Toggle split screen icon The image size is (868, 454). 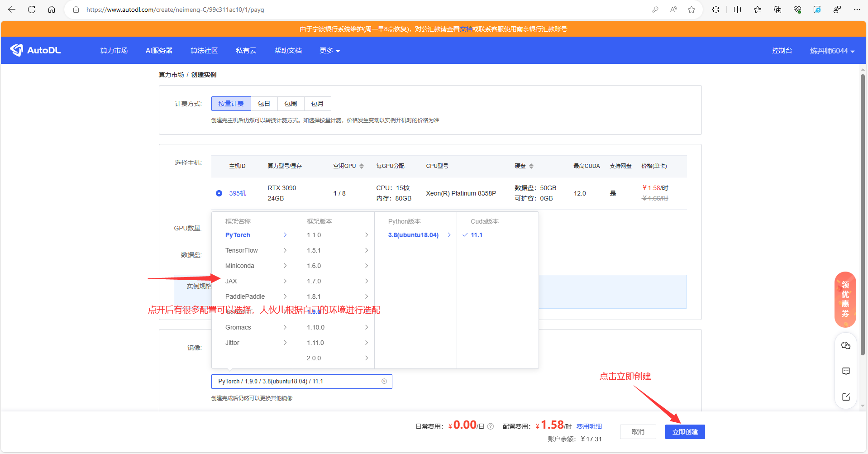737,10
